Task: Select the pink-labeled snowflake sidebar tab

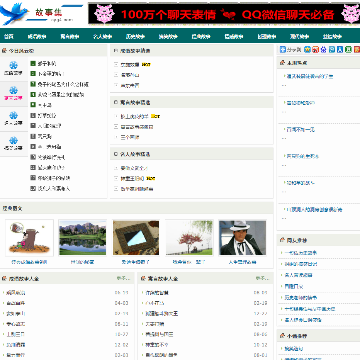Action: click(14, 94)
